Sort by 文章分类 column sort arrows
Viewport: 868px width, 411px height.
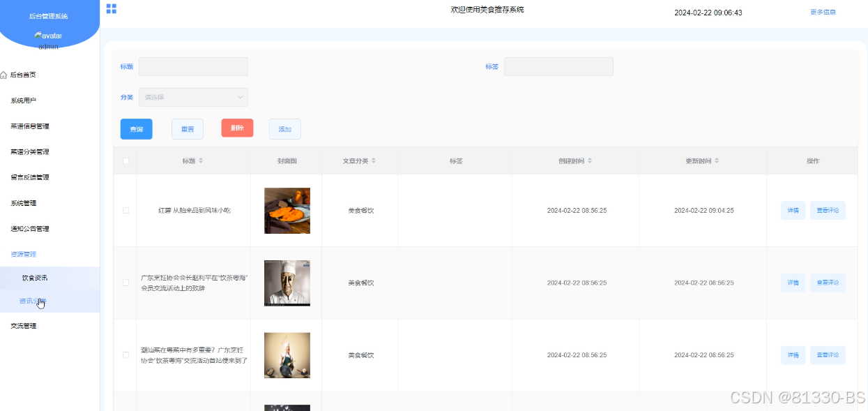[374, 160]
